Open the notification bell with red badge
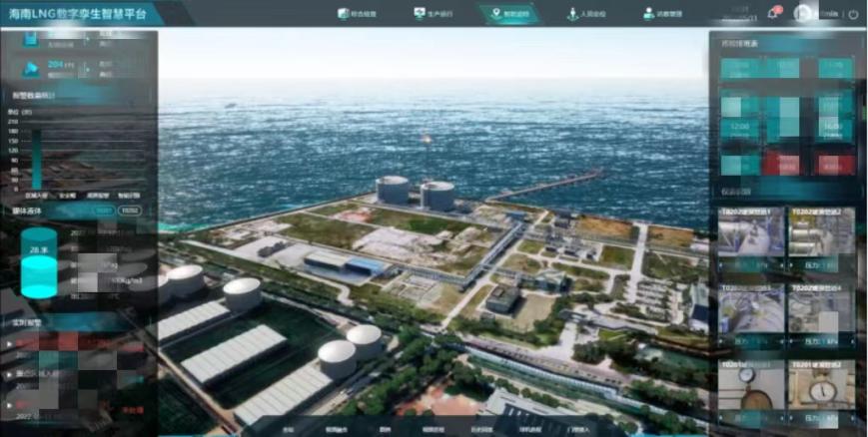This screenshot has width=868, height=437. (x=773, y=13)
